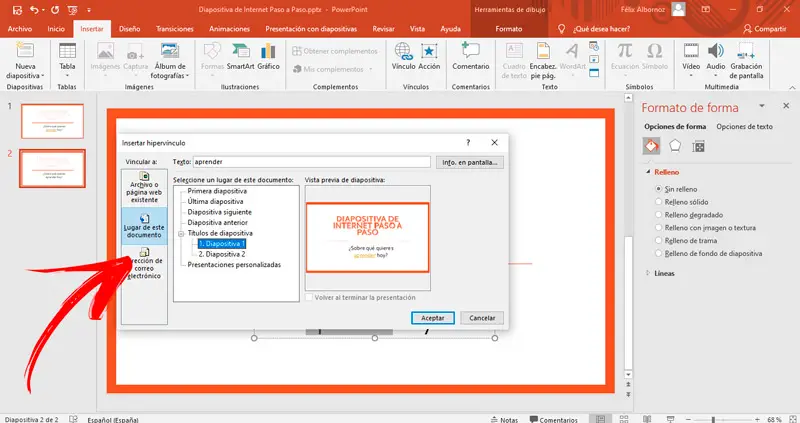This screenshot has height=423, width=800.
Task: Select the 'Relleno degradado' radio button
Action: (657, 214)
